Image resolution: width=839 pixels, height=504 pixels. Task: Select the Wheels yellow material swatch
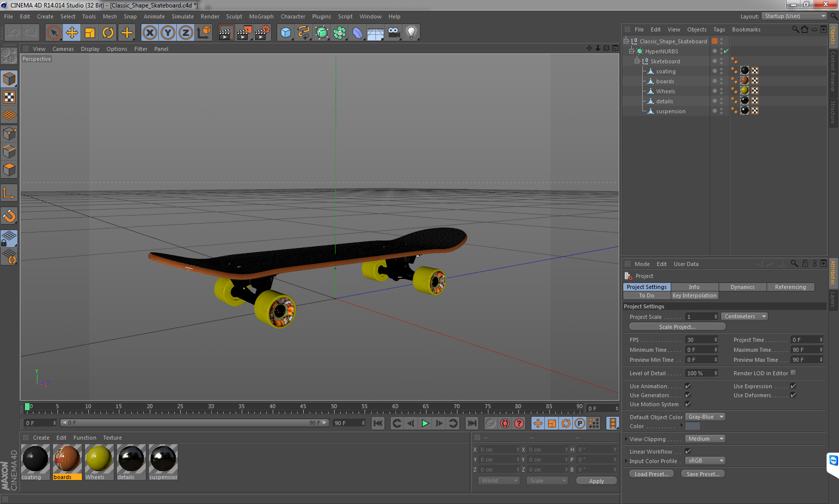(x=99, y=459)
